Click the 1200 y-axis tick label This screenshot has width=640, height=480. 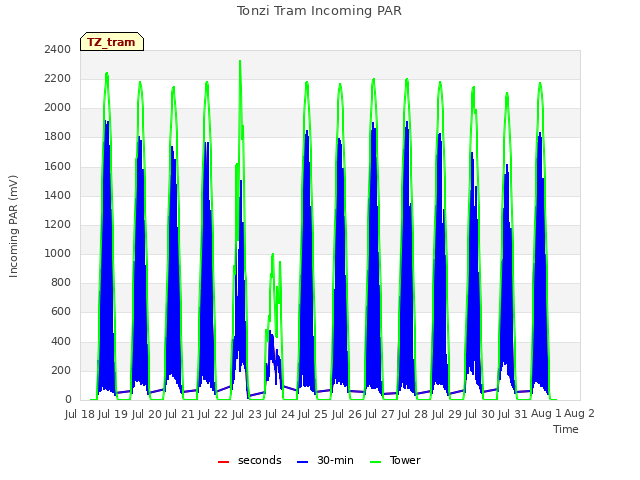click(58, 224)
